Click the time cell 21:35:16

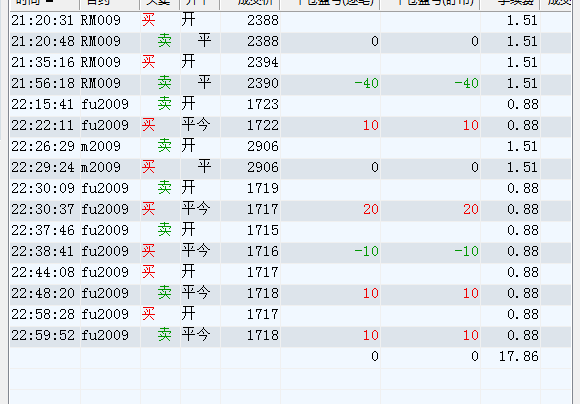click(x=43, y=62)
